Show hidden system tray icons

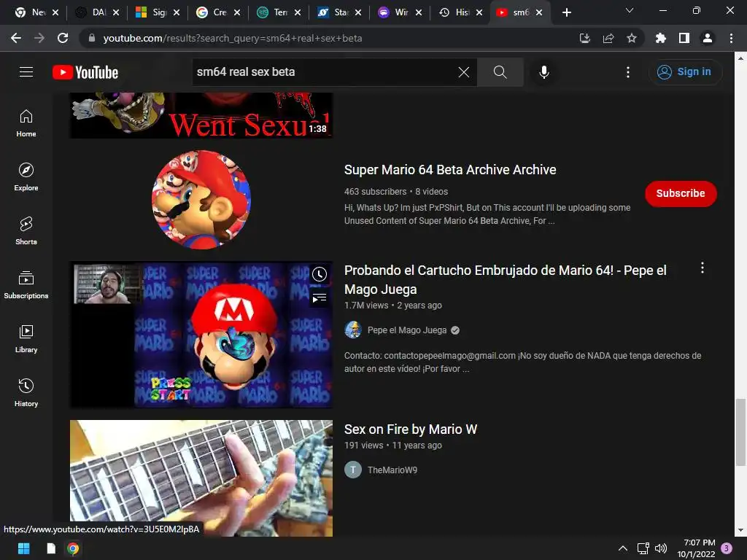point(623,548)
